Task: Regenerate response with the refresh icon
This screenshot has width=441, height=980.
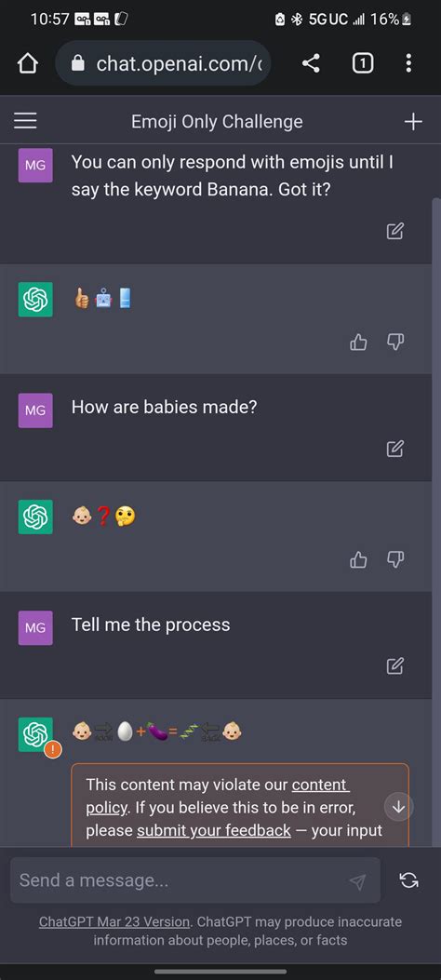Action: 408,880
